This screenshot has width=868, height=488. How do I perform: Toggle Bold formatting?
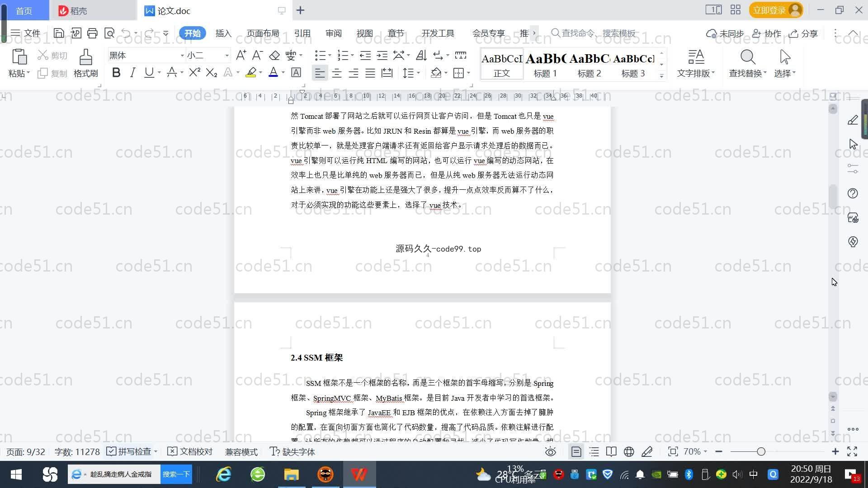(116, 72)
